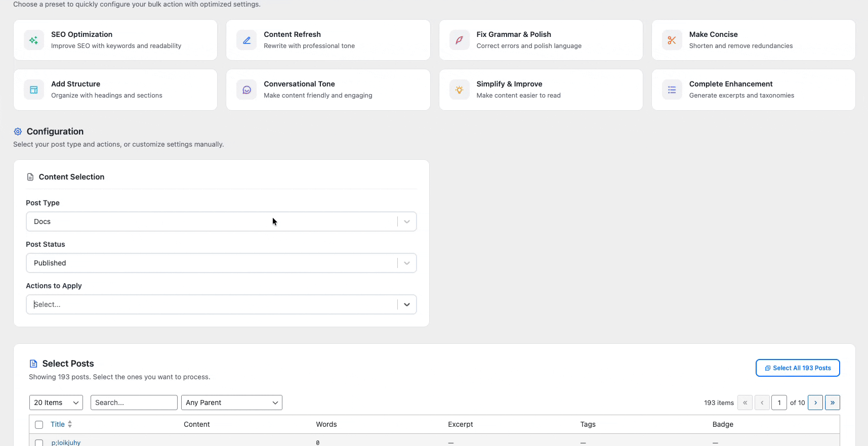Click the Conversational Tone chat icon
The width and height of the screenshot is (868, 446).
click(x=246, y=90)
